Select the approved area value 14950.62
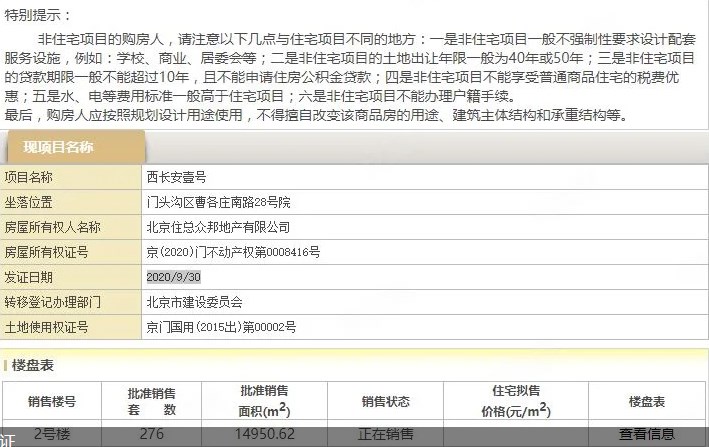The image size is (709, 447). (264, 434)
